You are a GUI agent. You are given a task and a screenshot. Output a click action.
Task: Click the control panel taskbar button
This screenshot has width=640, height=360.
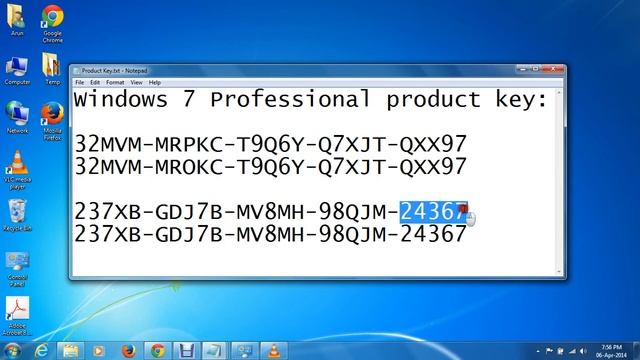(x=244, y=351)
